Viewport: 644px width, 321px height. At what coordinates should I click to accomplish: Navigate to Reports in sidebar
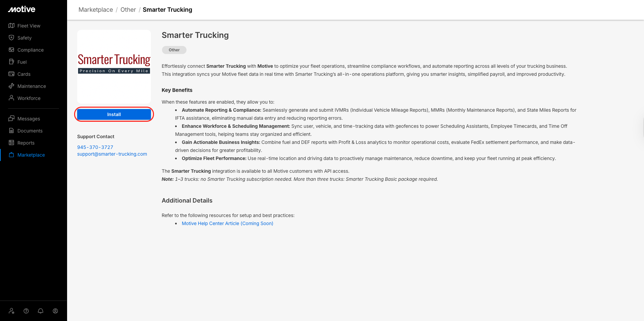click(x=26, y=143)
